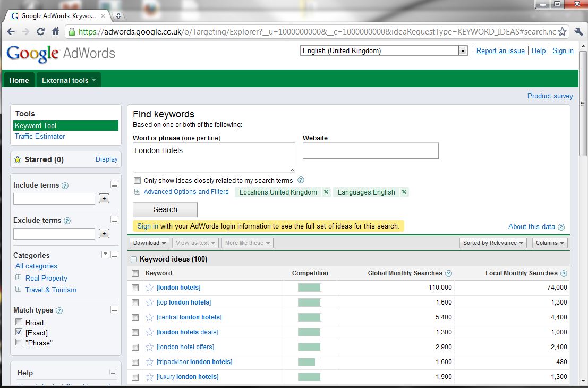Screen dimensions: 588x388
Task: Follow the Report an issue link
Action: point(500,50)
